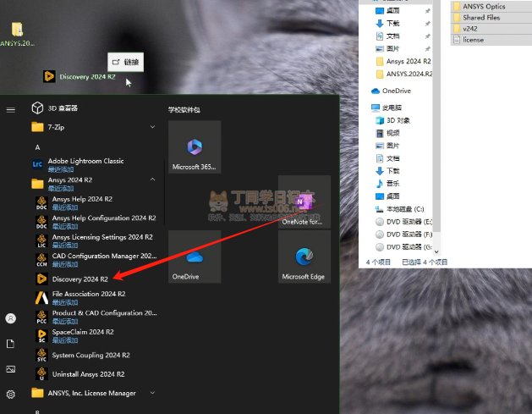Launch Ansys Help Configuration 2024 R2 icon
Viewport: 532px width, 414px height.
coord(41,222)
